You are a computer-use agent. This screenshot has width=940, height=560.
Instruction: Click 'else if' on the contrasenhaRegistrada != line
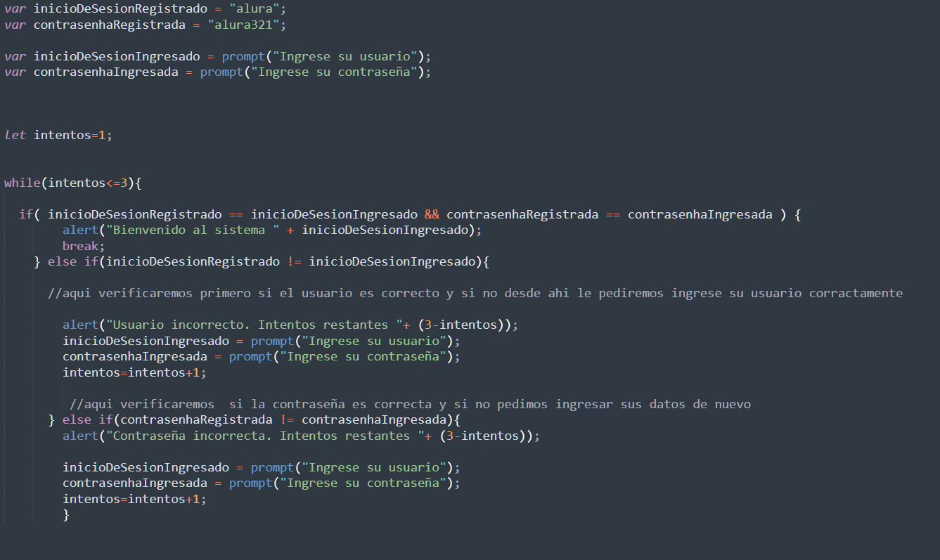[x=88, y=420]
